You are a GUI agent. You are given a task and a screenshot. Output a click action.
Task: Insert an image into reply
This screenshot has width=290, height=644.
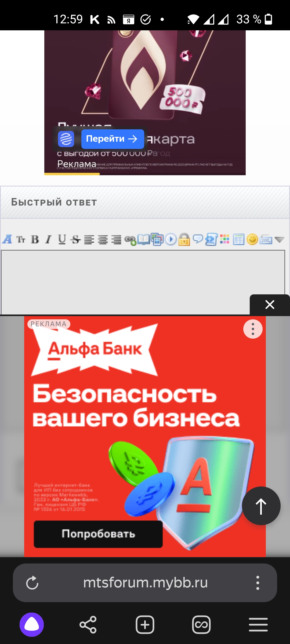click(x=157, y=239)
